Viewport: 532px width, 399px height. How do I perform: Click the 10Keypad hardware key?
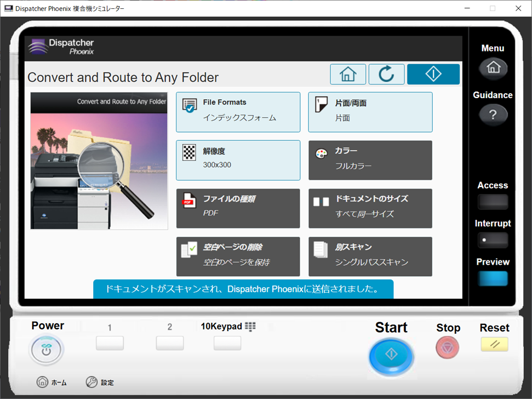227,343
